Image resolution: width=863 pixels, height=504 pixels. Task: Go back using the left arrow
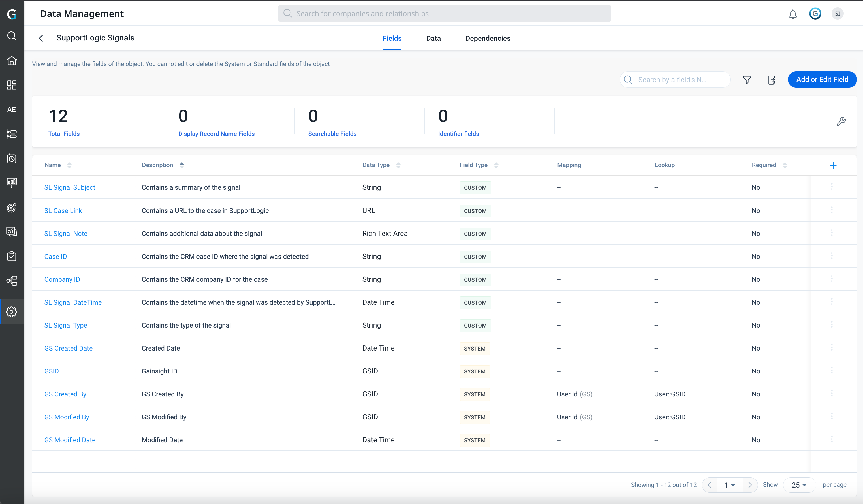[41, 38]
